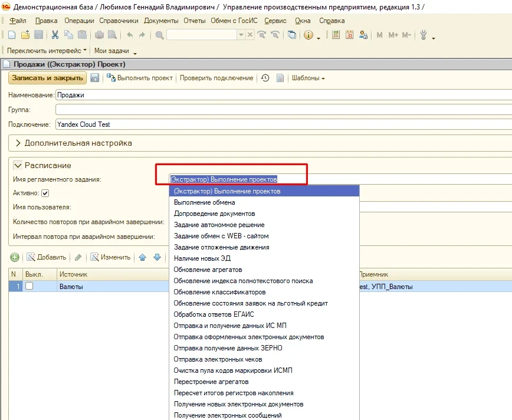The width and height of the screenshot is (512, 420).
Task: Move row down with blue down arrow
Action: (157, 257)
